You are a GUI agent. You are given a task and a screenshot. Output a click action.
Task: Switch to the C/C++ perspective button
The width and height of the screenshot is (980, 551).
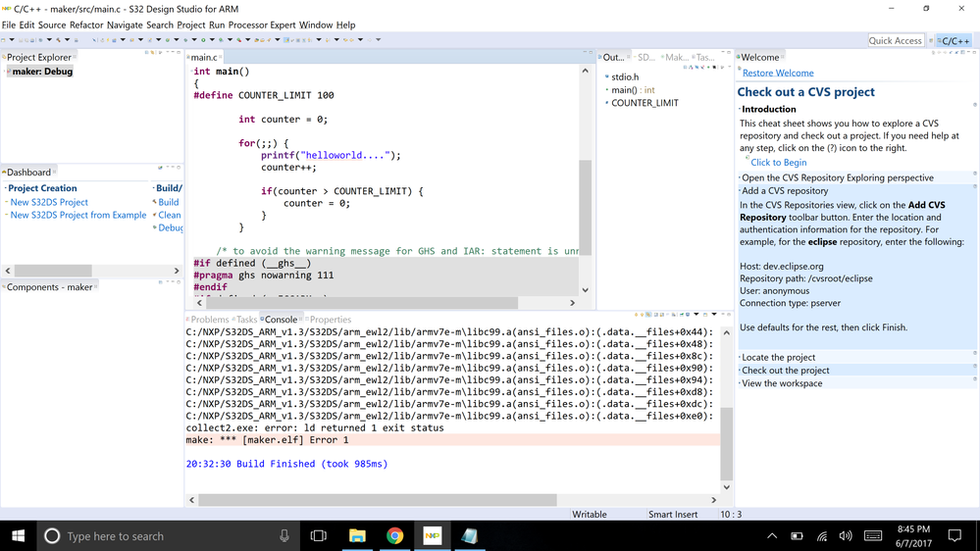pyautogui.click(x=954, y=40)
